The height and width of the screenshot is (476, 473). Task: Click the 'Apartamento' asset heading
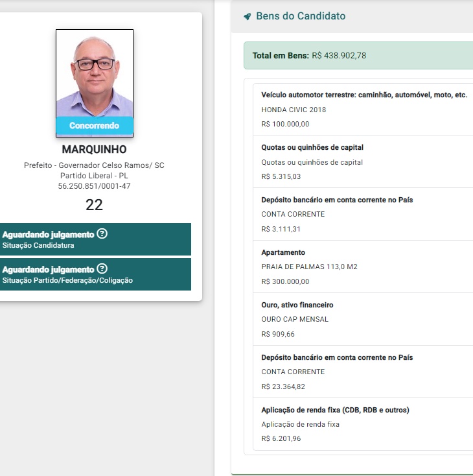point(283,252)
